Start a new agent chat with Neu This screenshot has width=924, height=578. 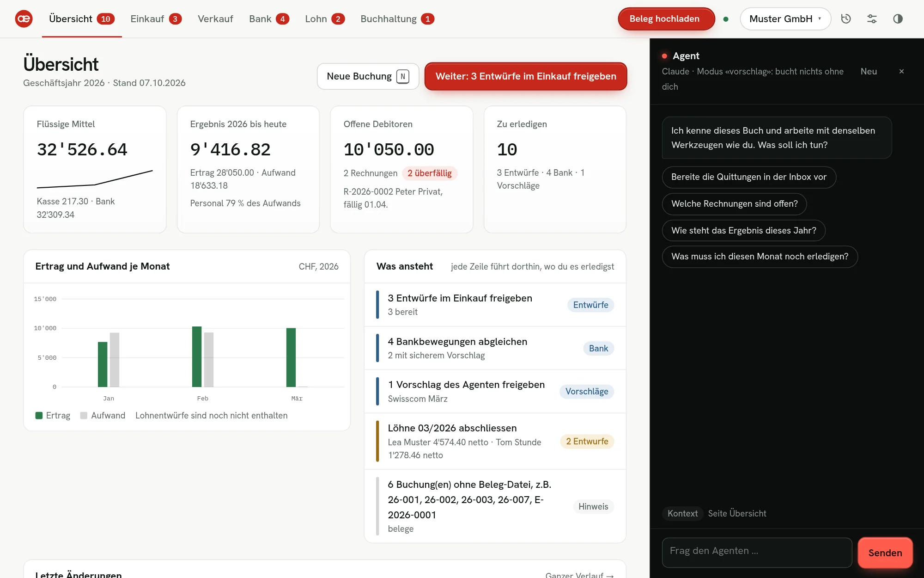[869, 71]
